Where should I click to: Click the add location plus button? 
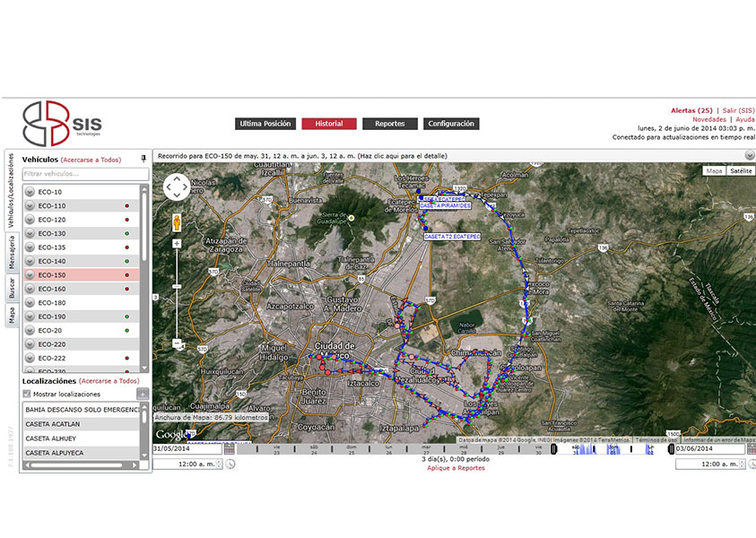coord(143,394)
